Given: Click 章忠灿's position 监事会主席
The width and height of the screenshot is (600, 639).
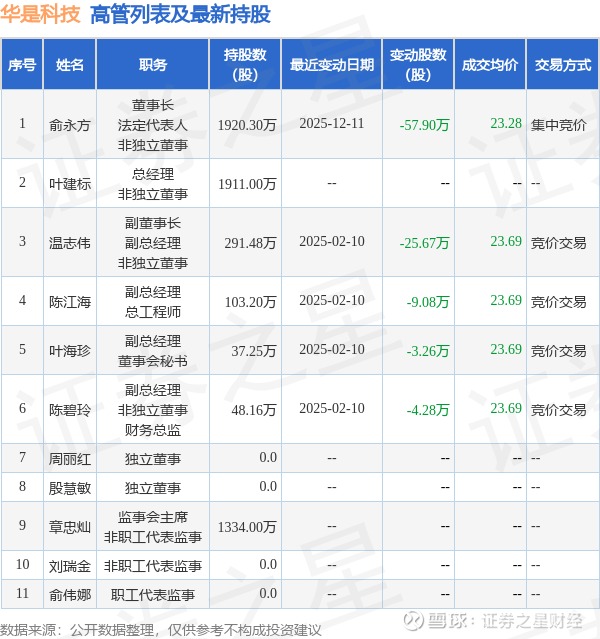Looking at the screenshot, I should point(152,517).
